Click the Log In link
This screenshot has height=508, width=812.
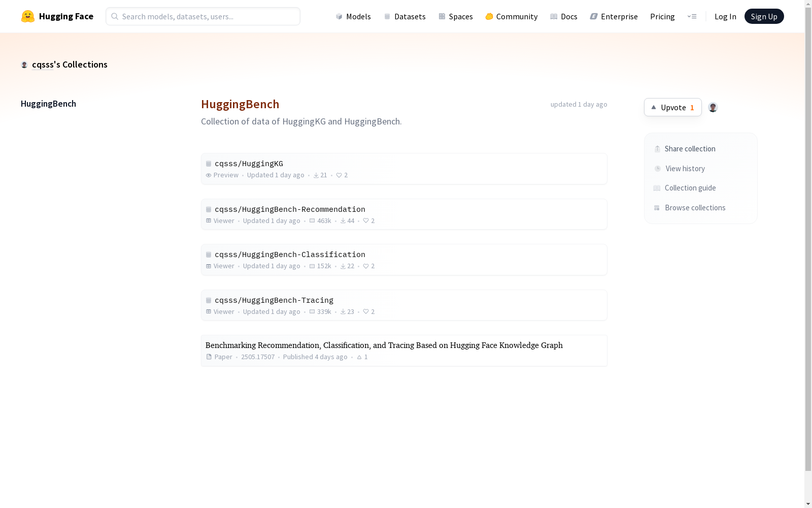(x=725, y=16)
